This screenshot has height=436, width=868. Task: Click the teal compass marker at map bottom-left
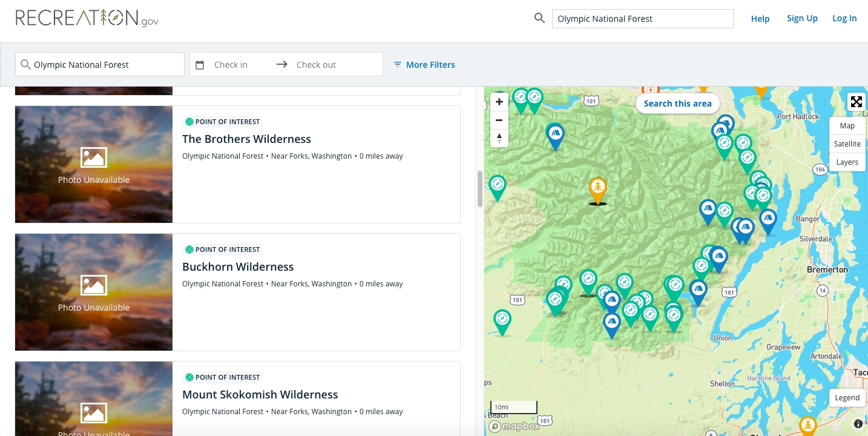click(502, 322)
